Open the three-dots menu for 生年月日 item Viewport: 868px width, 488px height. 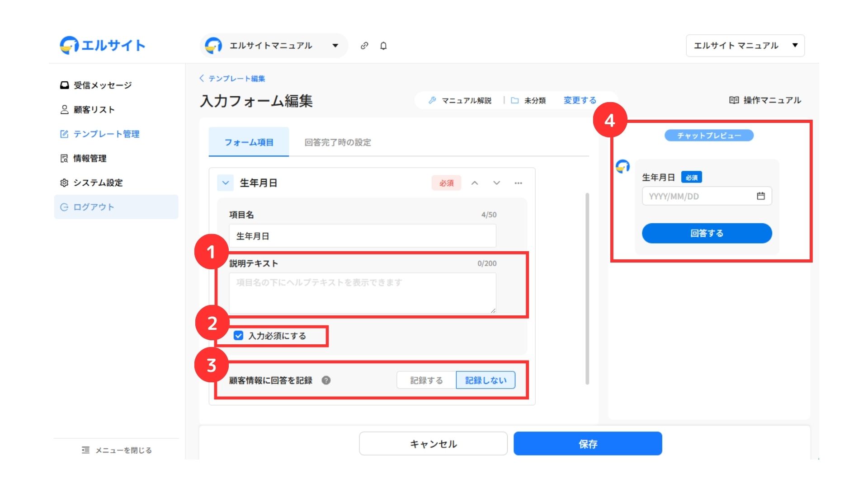(518, 183)
